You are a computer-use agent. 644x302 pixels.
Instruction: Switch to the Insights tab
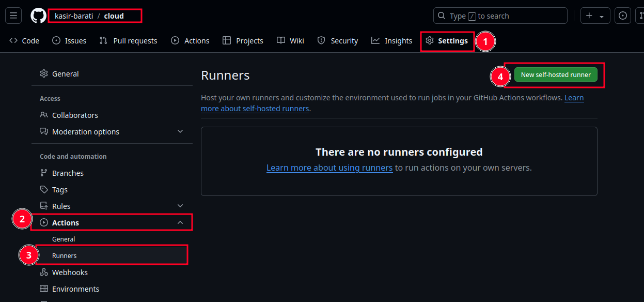[x=391, y=40]
